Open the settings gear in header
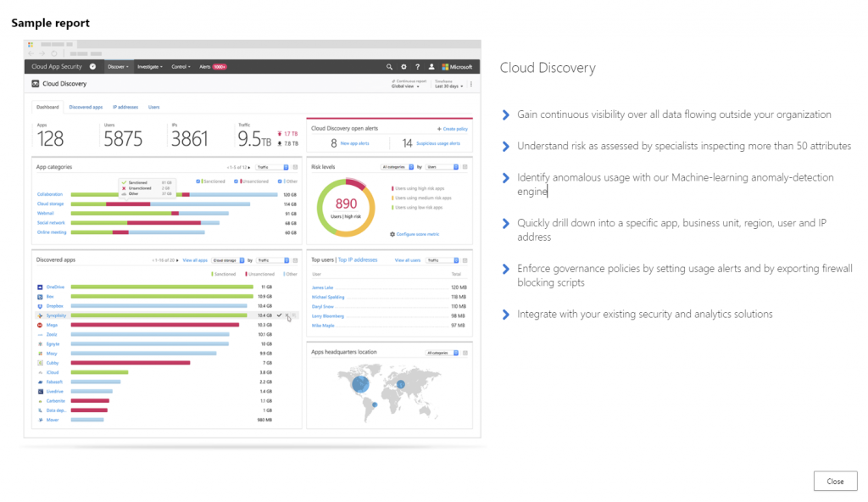The height and width of the screenshot is (502, 868). pos(403,66)
